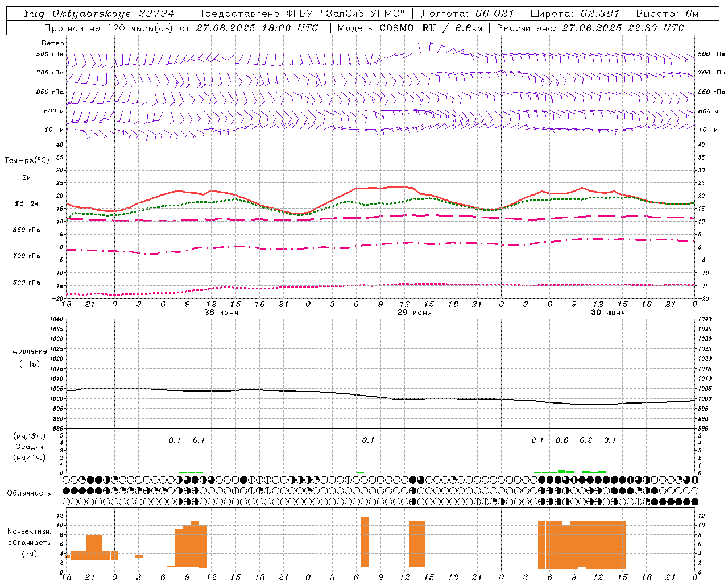Click the "28 июня" date label
This screenshot has width=728, height=582.
click(x=221, y=313)
